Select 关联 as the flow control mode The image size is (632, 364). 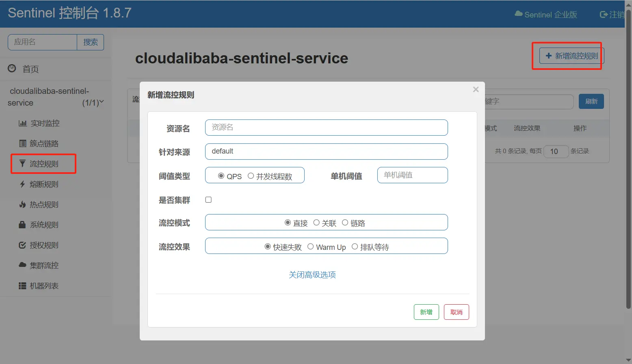[x=316, y=223]
